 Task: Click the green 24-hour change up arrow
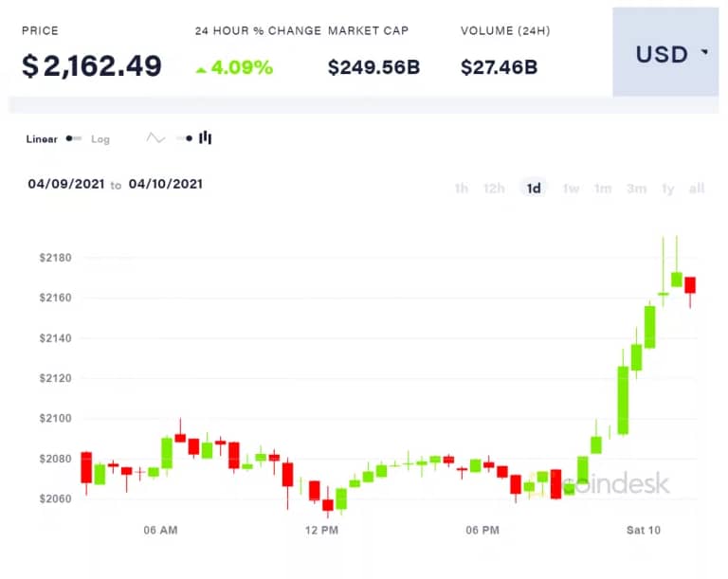(x=201, y=68)
